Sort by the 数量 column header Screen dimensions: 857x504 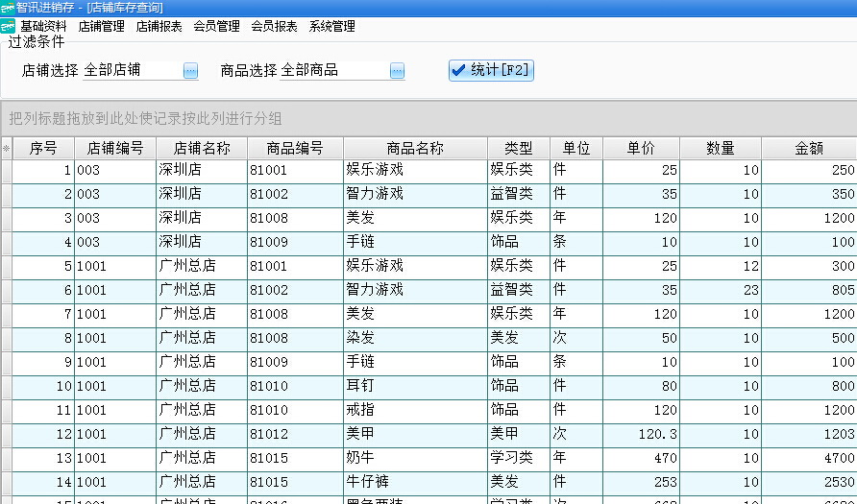(x=721, y=148)
